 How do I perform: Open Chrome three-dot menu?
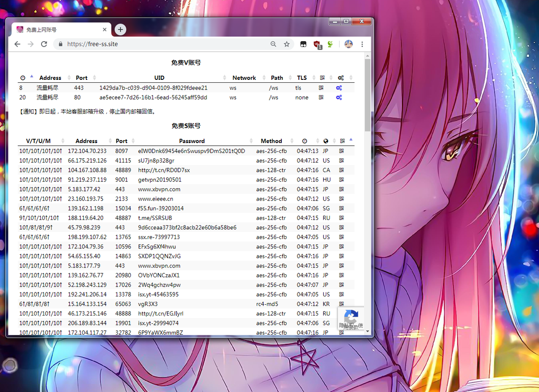[x=362, y=44]
